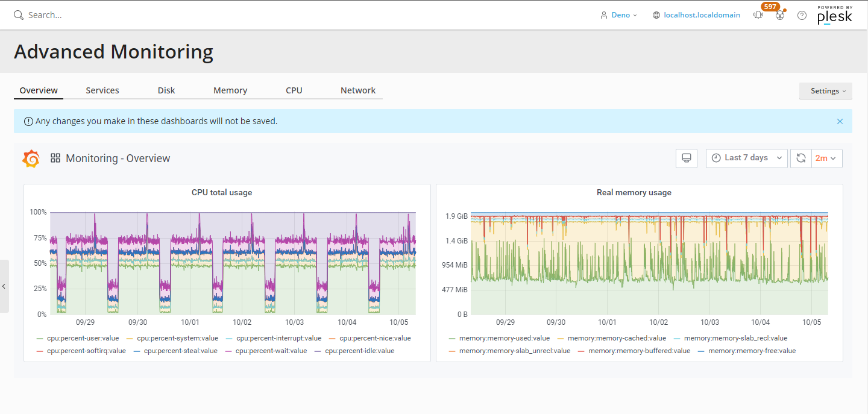Open the Deno user account menu
Viewport: 868px width, 414px height.
pyautogui.click(x=620, y=15)
